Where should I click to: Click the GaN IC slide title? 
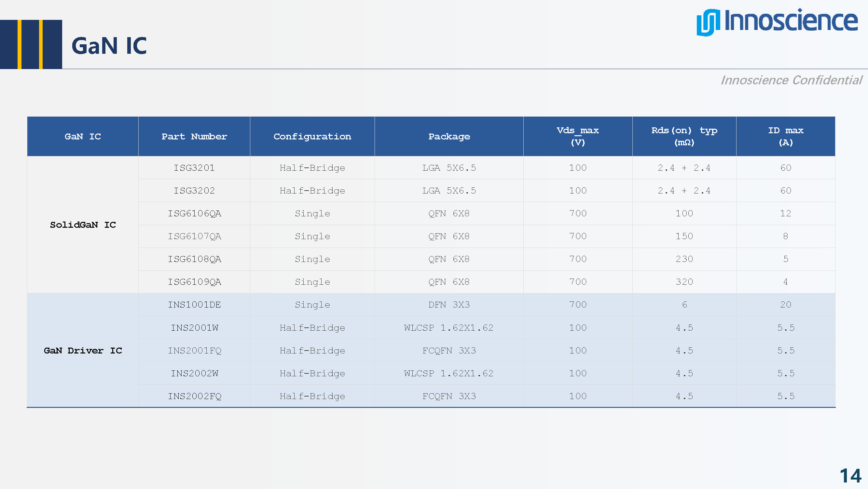[x=109, y=46]
